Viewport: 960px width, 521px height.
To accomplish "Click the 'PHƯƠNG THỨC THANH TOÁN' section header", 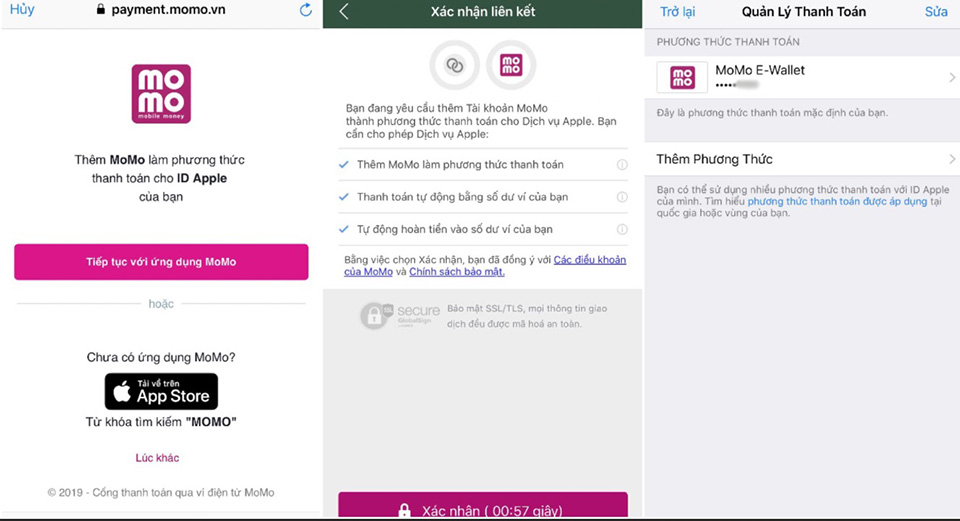I will [728, 42].
